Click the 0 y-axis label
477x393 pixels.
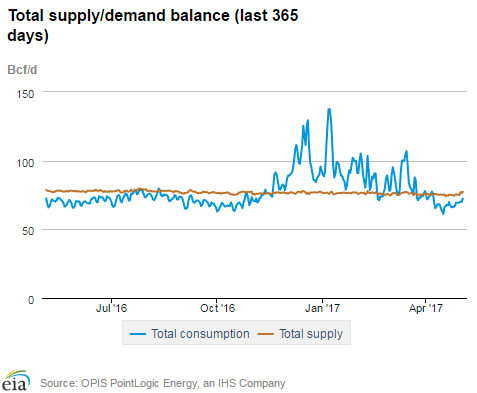tap(31, 300)
